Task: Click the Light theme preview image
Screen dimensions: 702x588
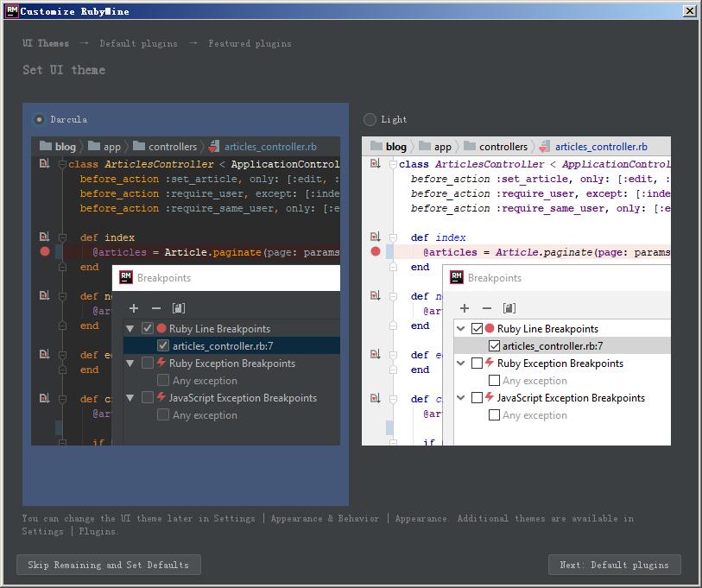Action: pos(516,291)
